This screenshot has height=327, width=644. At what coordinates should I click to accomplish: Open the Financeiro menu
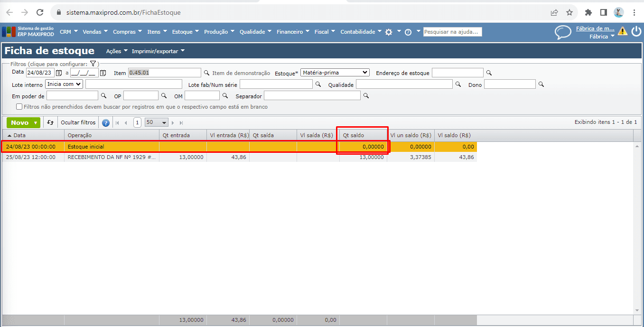click(293, 32)
